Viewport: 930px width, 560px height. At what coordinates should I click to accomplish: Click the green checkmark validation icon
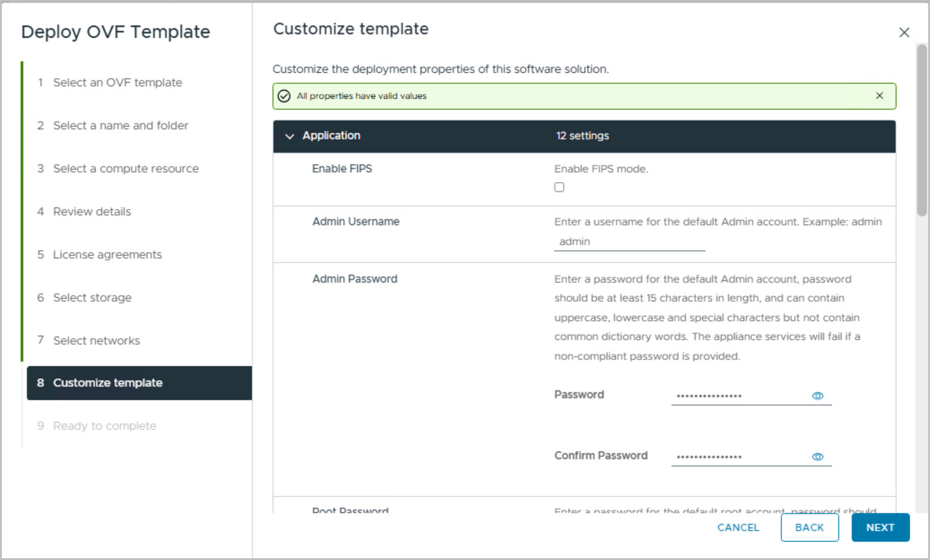(284, 96)
